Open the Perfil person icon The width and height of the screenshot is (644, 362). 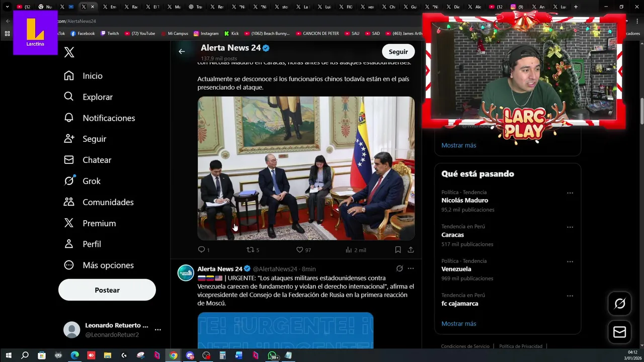point(69,244)
